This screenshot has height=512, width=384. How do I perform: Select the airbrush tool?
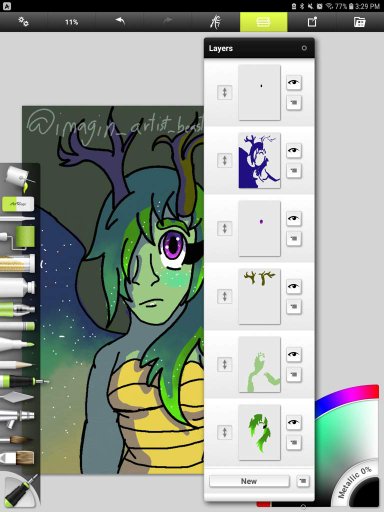point(17,418)
